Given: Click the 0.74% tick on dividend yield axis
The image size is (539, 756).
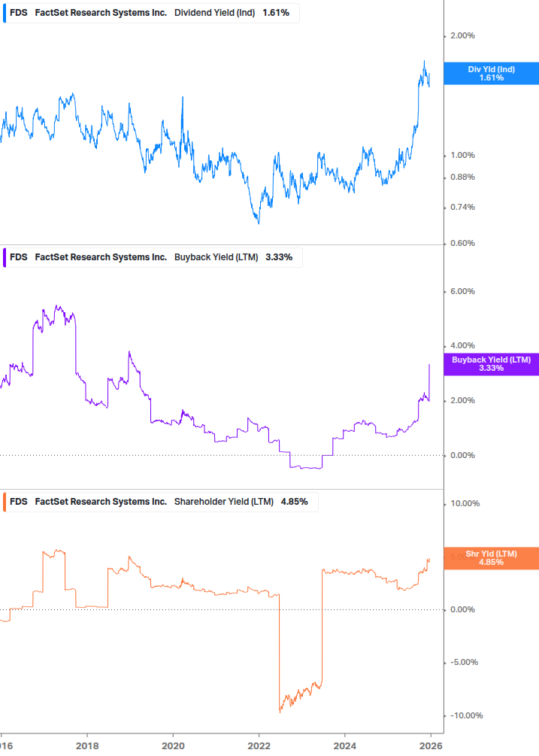Looking at the screenshot, I should click(x=462, y=208).
